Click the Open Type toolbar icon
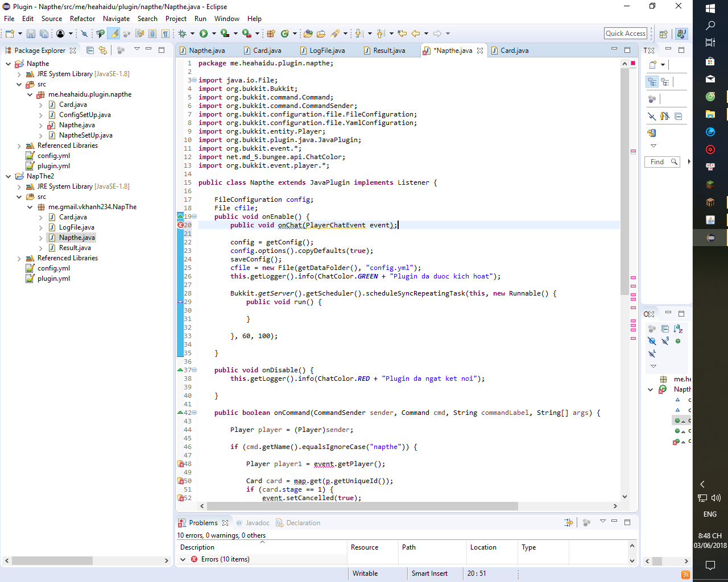The height and width of the screenshot is (582, 728). [x=308, y=34]
